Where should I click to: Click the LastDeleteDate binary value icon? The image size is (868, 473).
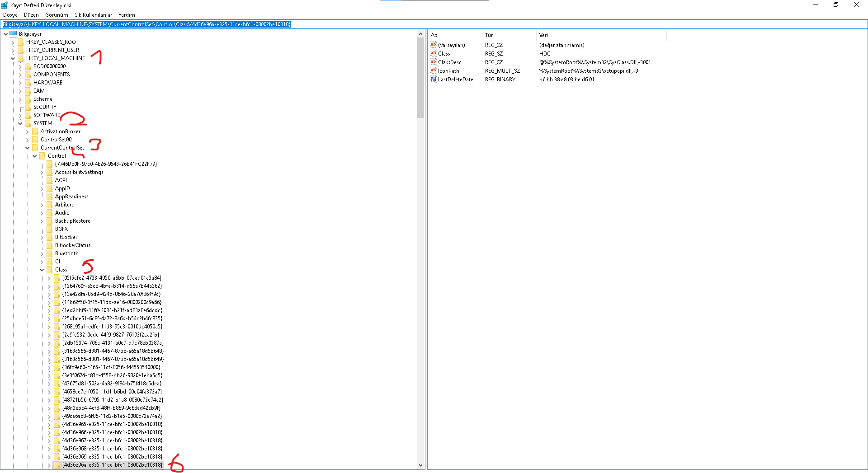434,79
